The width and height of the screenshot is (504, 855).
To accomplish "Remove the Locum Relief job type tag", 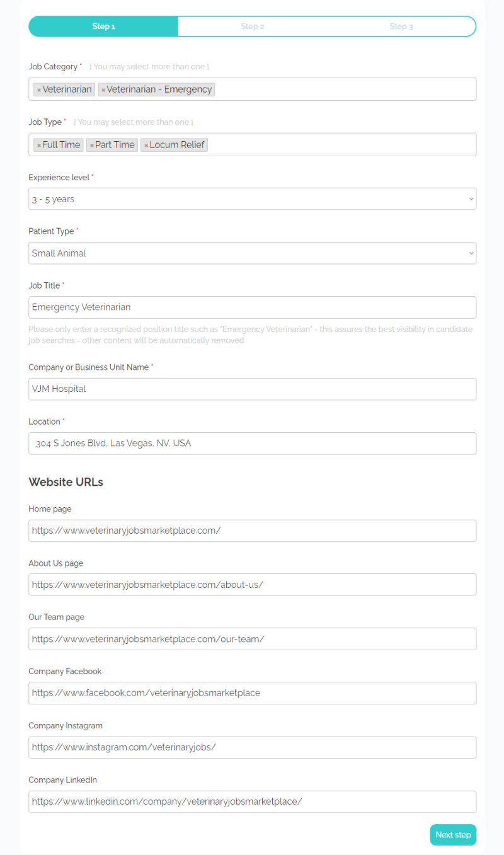I will (146, 146).
